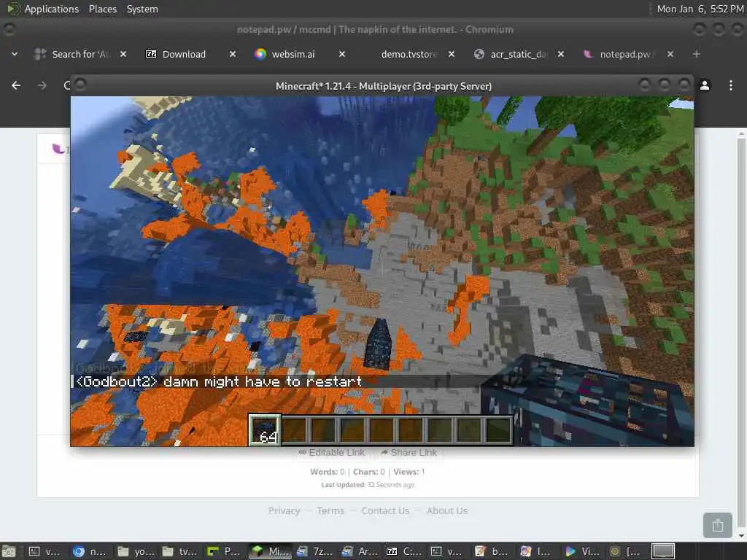Switch to the "Vi..." taskbar window
The height and width of the screenshot is (560, 747).
582,551
